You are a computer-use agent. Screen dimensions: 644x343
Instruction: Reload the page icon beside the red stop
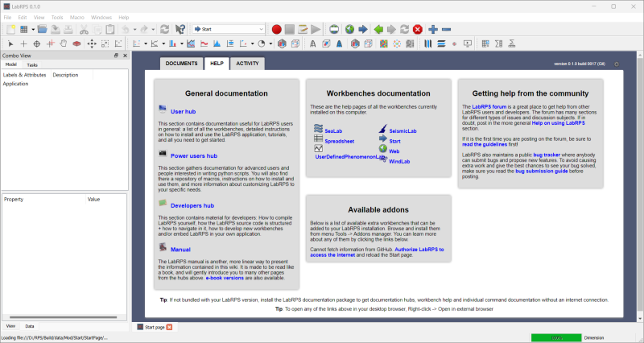(x=405, y=29)
